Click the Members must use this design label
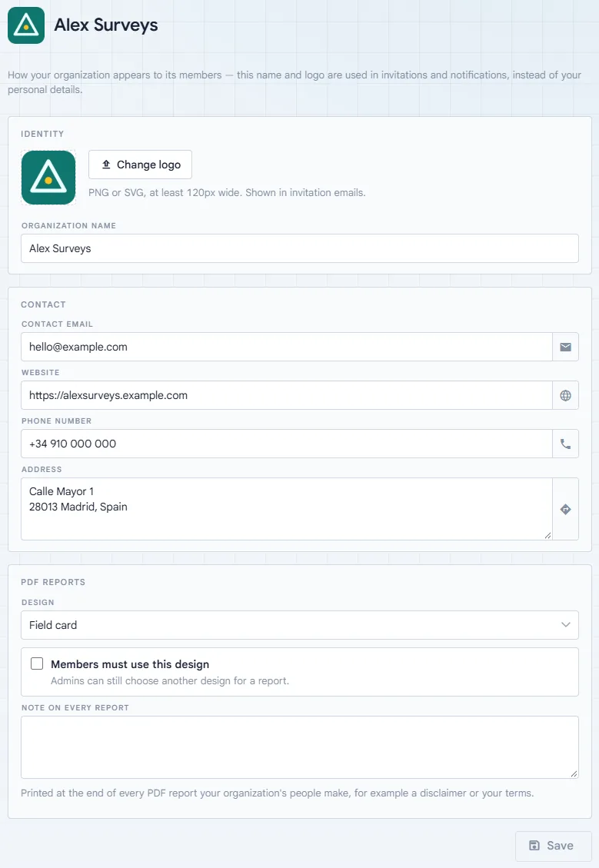599x868 pixels. click(x=130, y=664)
